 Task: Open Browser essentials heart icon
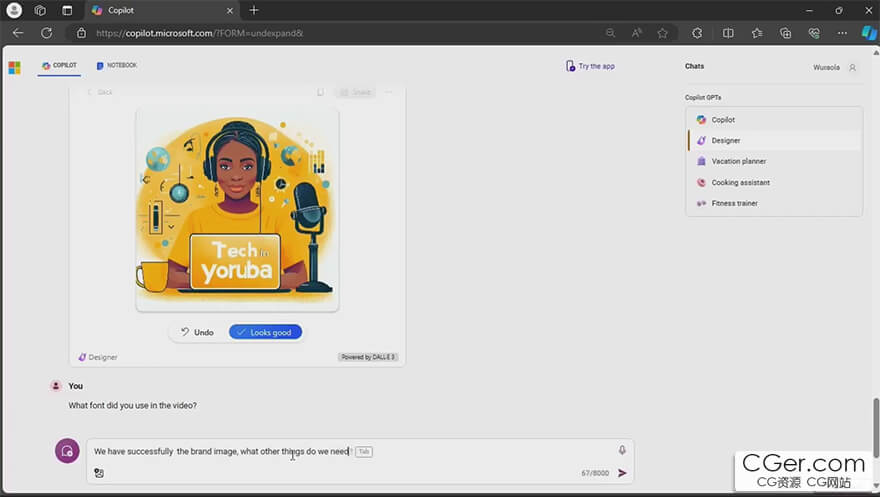(814, 33)
